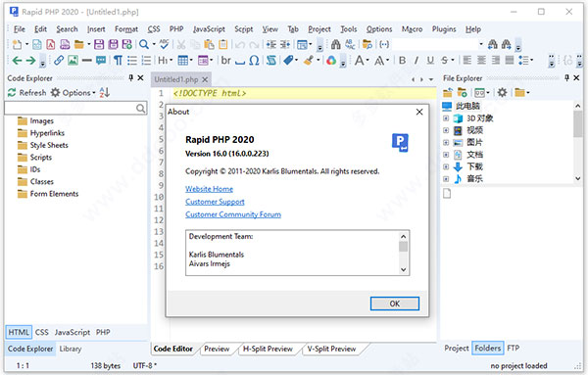Open the Format menu
The height and width of the screenshot is (375, 588).
click(x=126, y=29)
